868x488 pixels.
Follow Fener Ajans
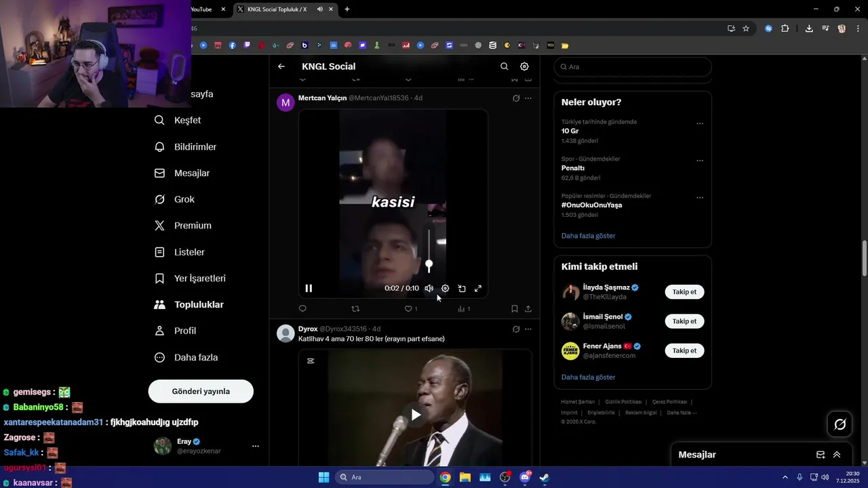click(x=684, y=350)
